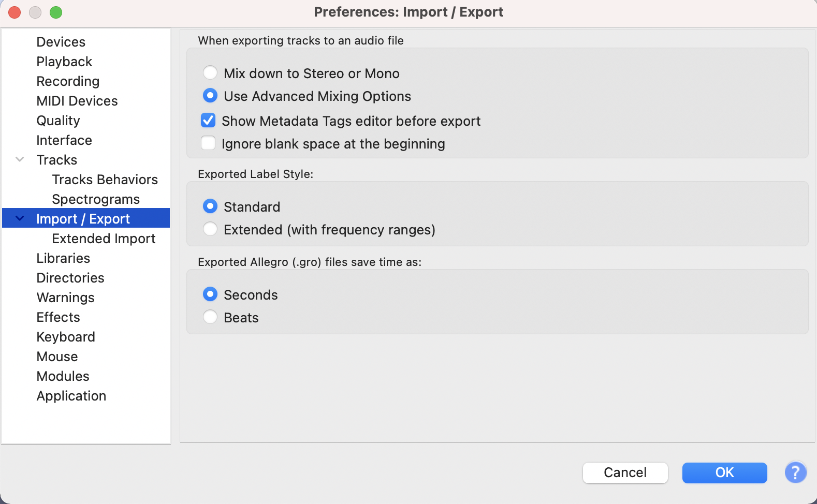This screenshot has width=817, height=504.
Task: Open Directories preferences
Action: [x=70, y=278]
